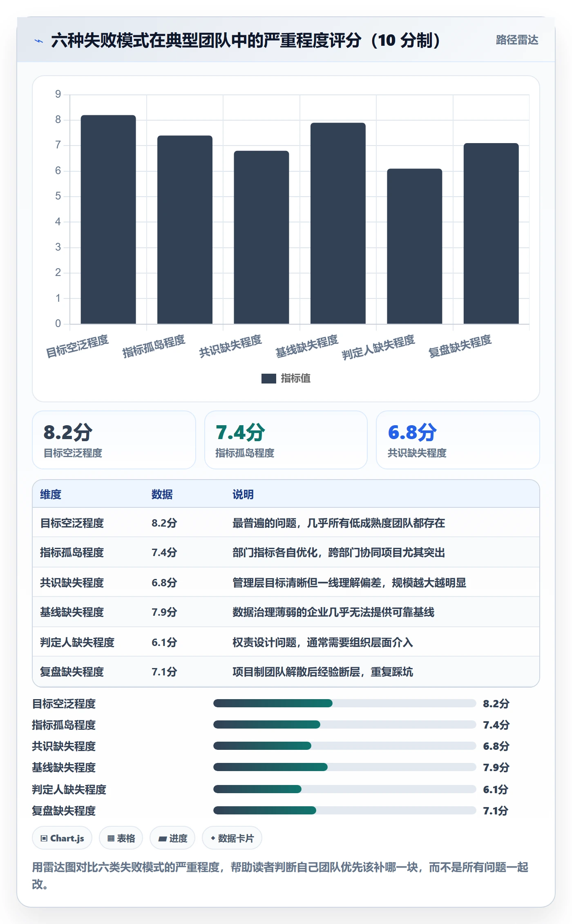
Task: Click the 判定人缺失程度 bar in the chart
Action: [x=415, y=246]
